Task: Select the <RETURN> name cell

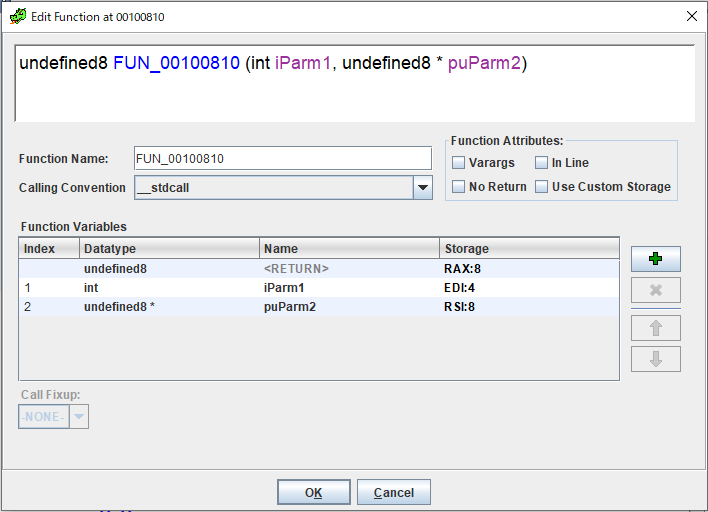Action: (x=349, y=269)
